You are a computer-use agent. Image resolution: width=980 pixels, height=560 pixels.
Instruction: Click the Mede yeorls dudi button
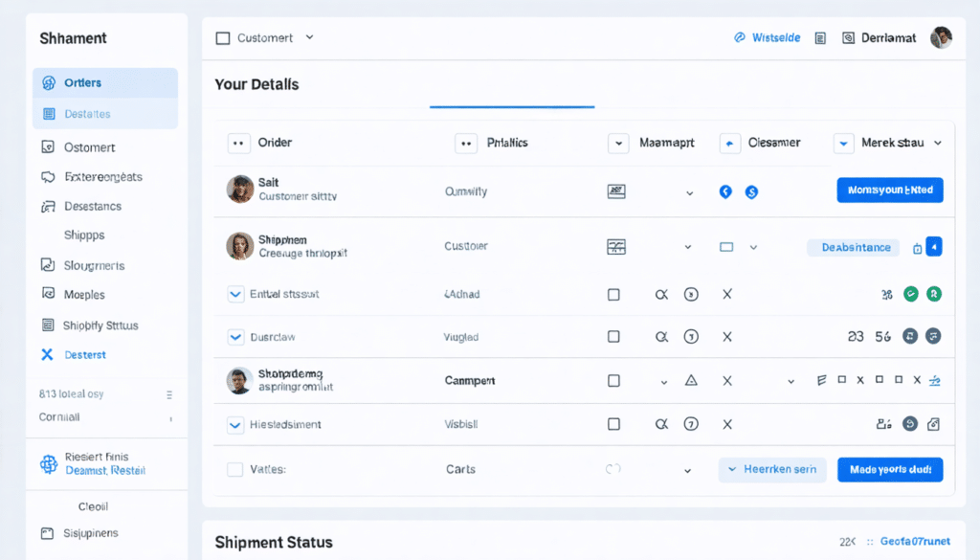pos(890,469)
